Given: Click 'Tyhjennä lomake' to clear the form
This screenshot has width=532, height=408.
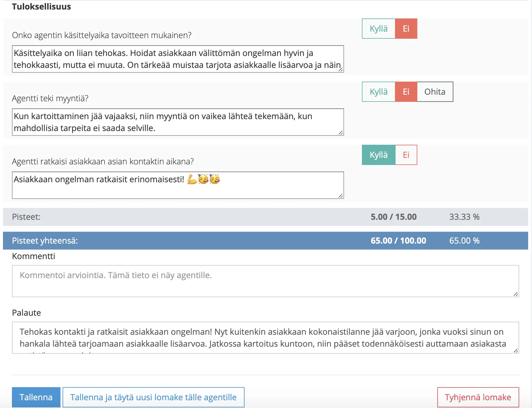Looking at the screenshot, I should pyautogui.click(x=477, y=397).
